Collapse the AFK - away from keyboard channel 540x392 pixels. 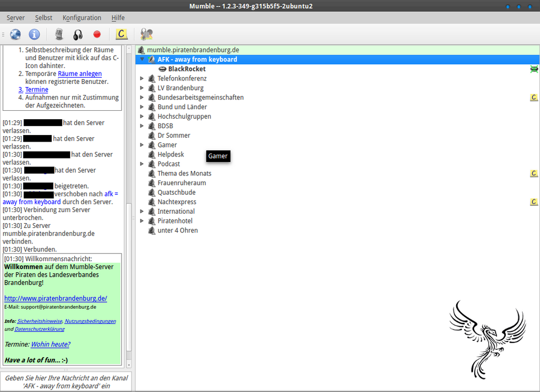coord(142,59)
